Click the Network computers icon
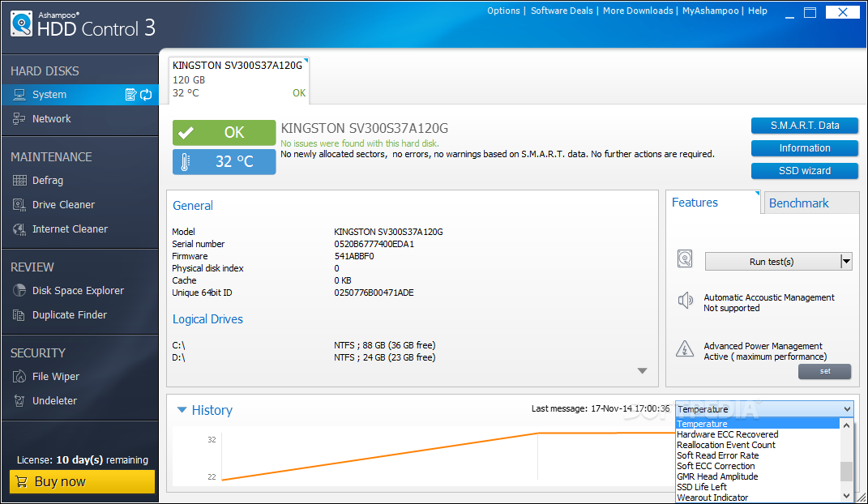Image resolution: width=868 pixels, height=504 pixels. click(19, 118)
